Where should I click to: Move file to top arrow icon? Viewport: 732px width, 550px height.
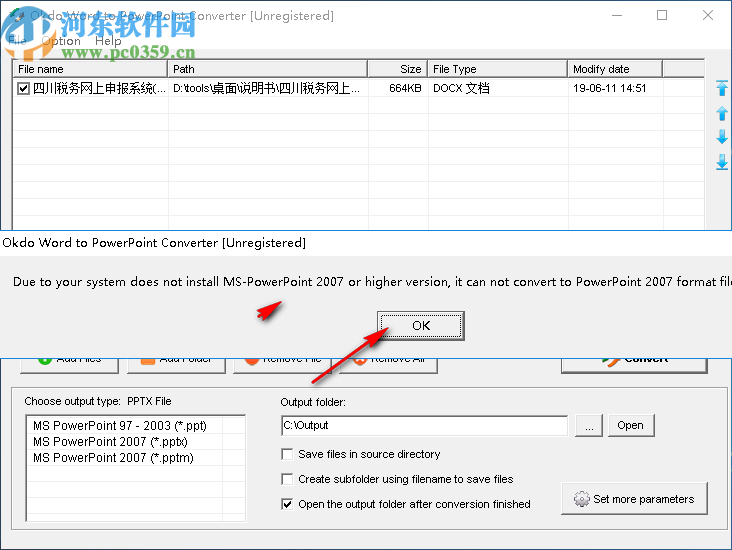click(722, 88)
